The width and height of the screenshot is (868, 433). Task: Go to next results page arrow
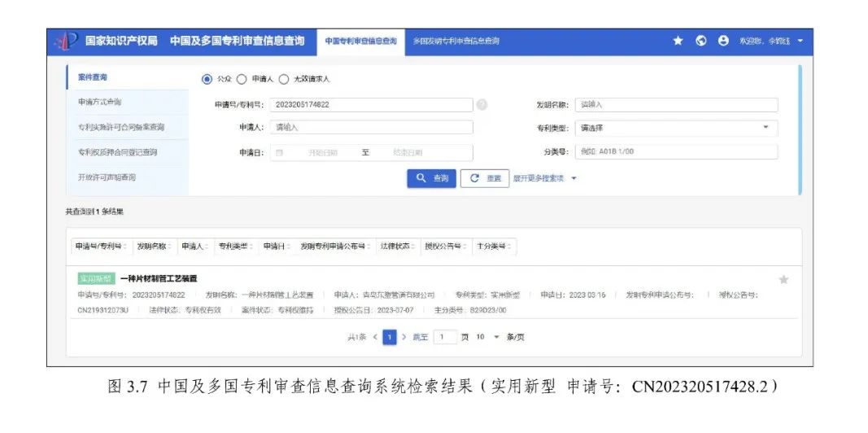(403, 337)
